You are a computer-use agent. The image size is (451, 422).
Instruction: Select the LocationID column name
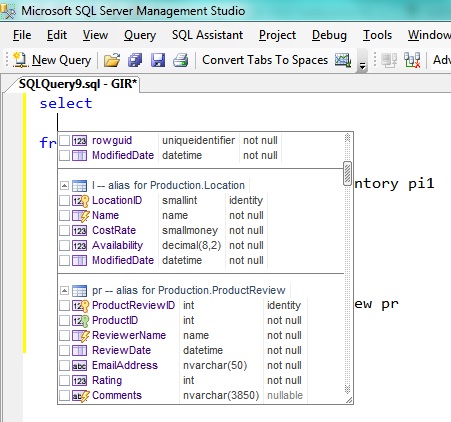click(117, 200)
